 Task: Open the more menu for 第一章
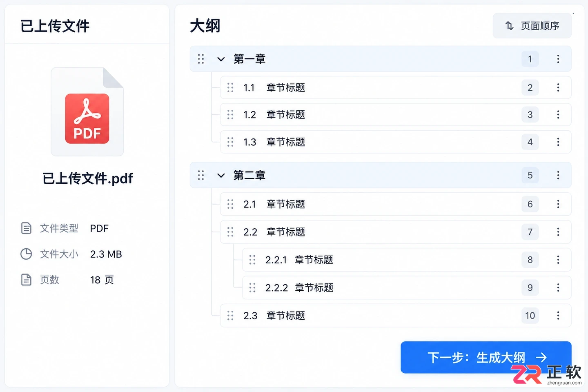(558, 59)
